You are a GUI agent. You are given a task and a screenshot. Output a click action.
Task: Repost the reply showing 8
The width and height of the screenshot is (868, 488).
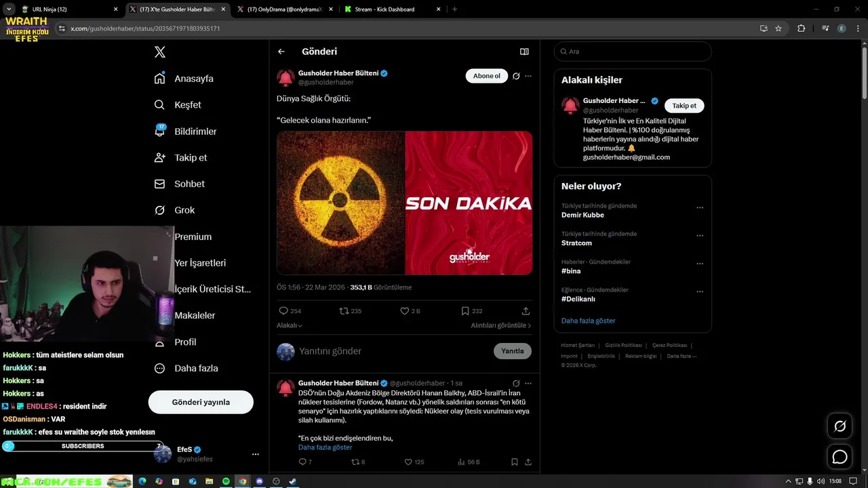[355, 462]
